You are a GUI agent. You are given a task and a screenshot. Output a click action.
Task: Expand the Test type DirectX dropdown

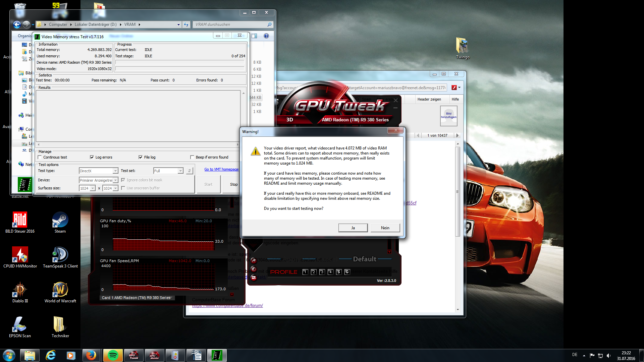[115, 171]
